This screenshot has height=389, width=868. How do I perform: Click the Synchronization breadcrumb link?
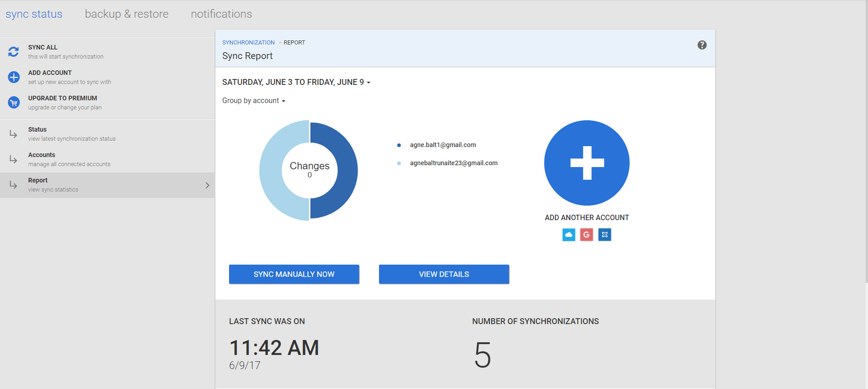coord(248,43)
